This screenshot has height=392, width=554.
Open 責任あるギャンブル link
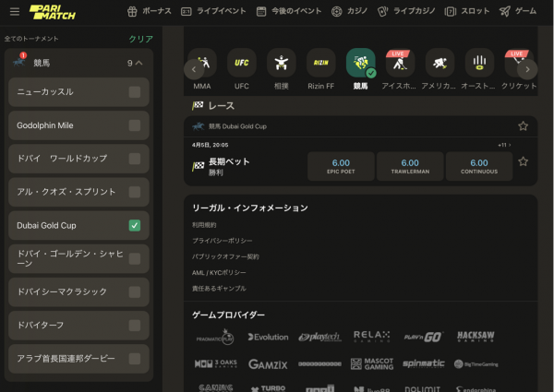pyautogui.click(x=219, y=289)
